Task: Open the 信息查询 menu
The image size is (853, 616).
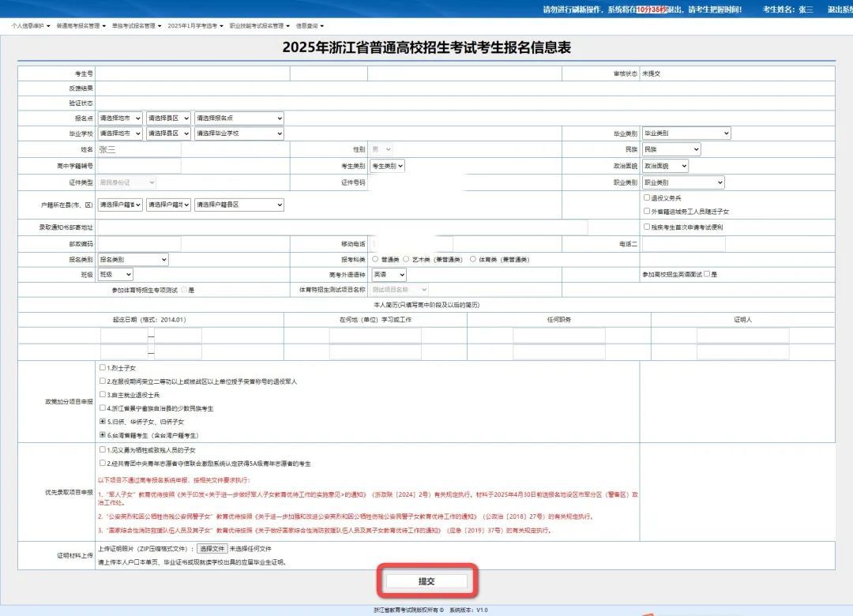Action: (310, 25)
